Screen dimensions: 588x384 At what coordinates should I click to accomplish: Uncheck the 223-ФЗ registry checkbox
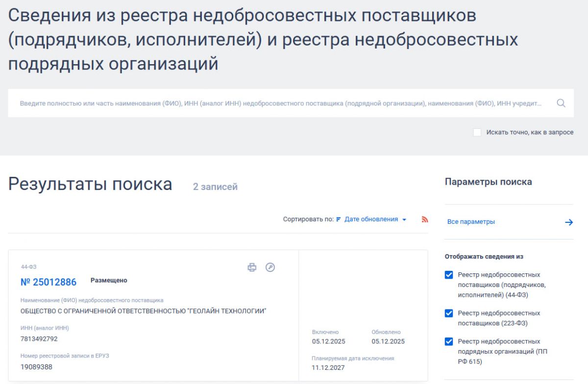tap(449, 313)
